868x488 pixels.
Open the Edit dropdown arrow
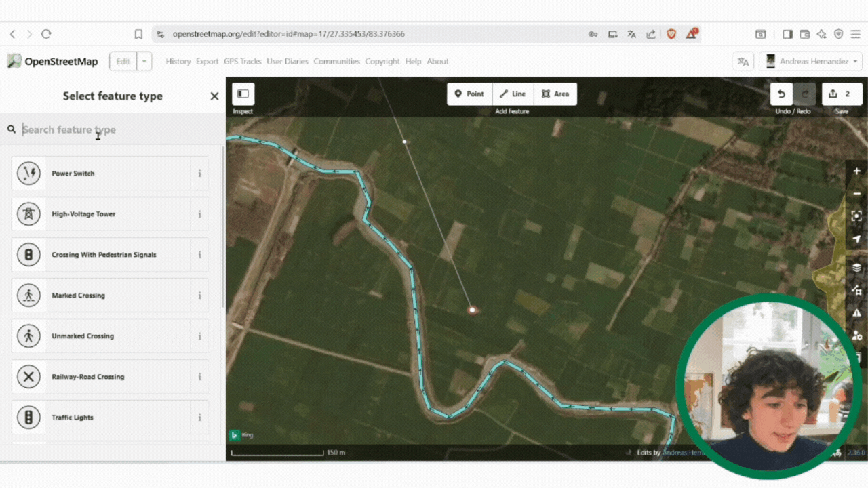pos(144,61)
